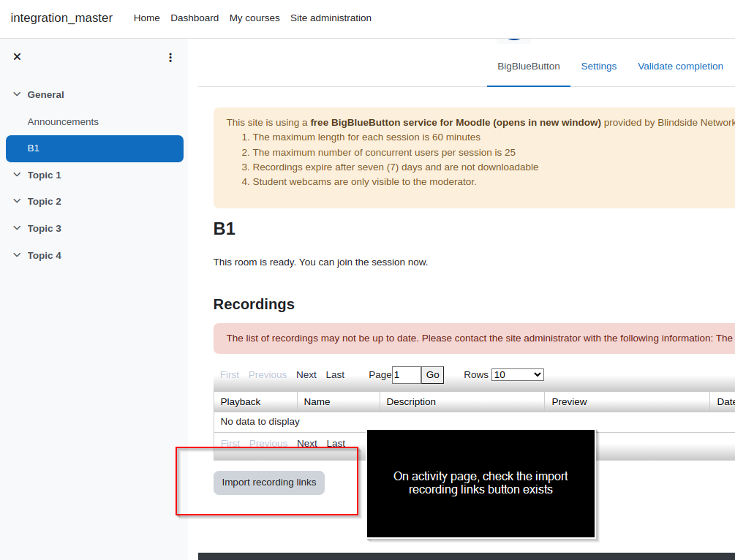The width and height of the screenshot is (735, 560).
Task: Switch to the Settings tab
Action: [x=598, y=67]
